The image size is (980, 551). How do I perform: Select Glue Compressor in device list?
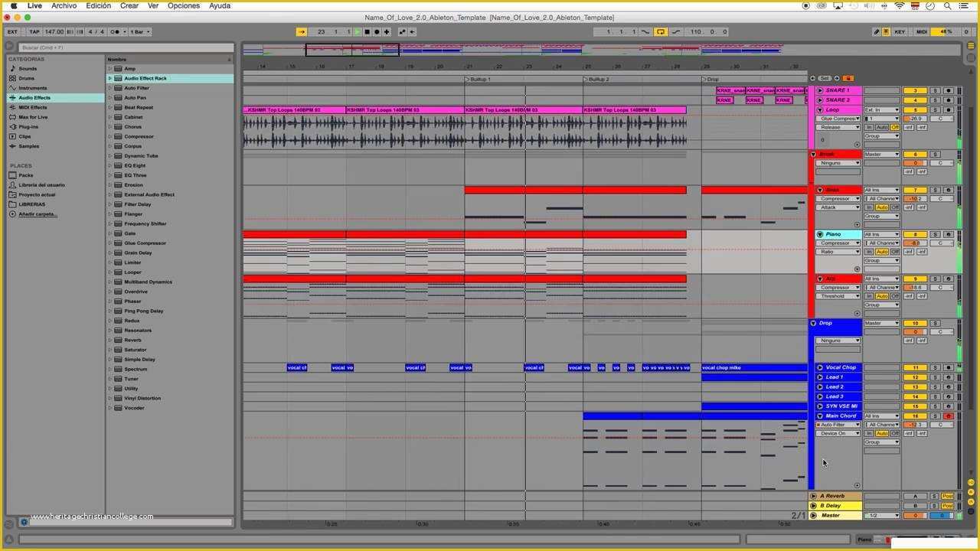[145, 243]
